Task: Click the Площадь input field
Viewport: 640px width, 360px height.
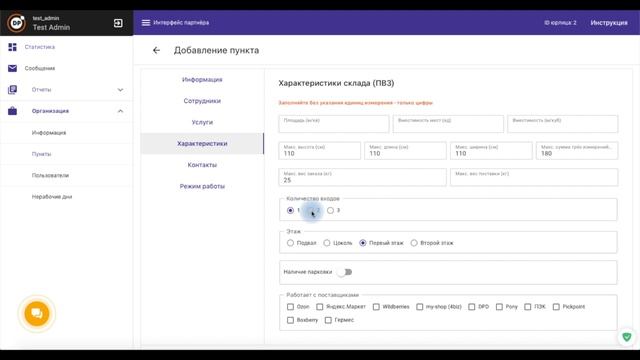Action: (334, 124)
